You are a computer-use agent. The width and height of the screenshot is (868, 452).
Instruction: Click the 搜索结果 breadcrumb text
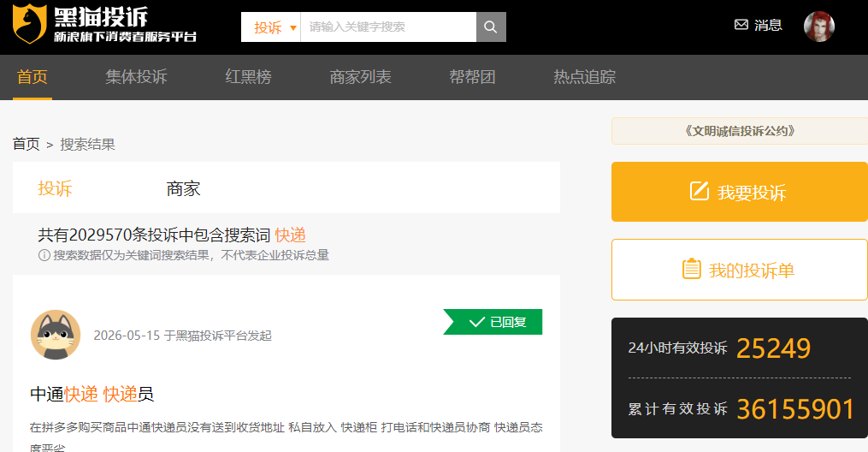pyautogui.click(x=87, y=145)
